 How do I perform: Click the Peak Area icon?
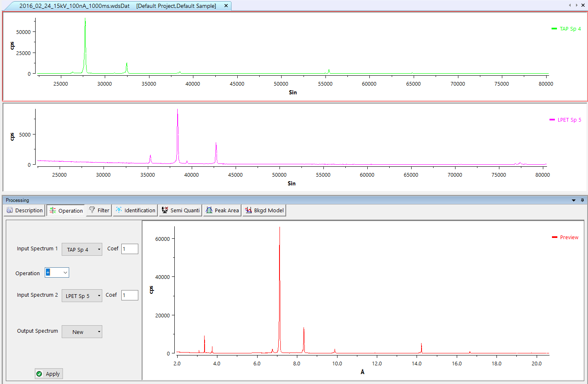[x=209, y=210]
